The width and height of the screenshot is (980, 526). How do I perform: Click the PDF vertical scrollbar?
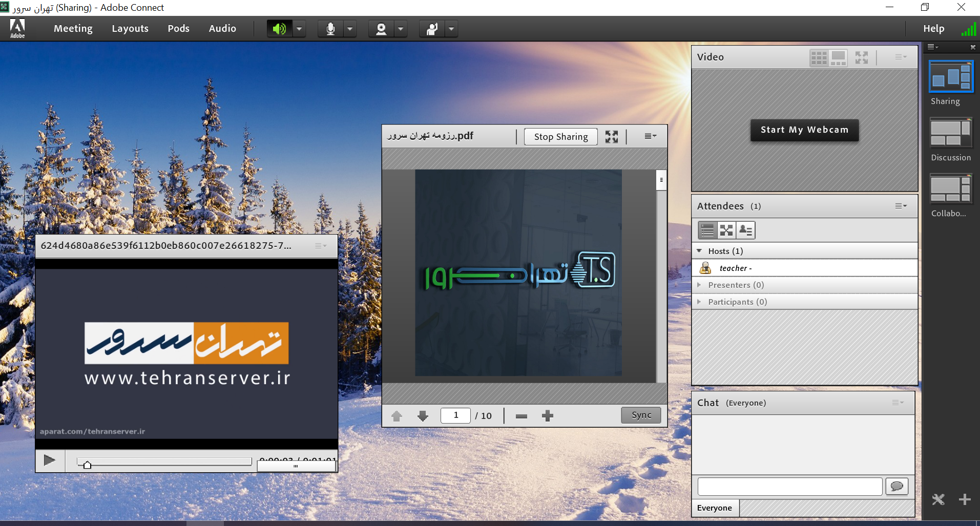click(661, 277)
